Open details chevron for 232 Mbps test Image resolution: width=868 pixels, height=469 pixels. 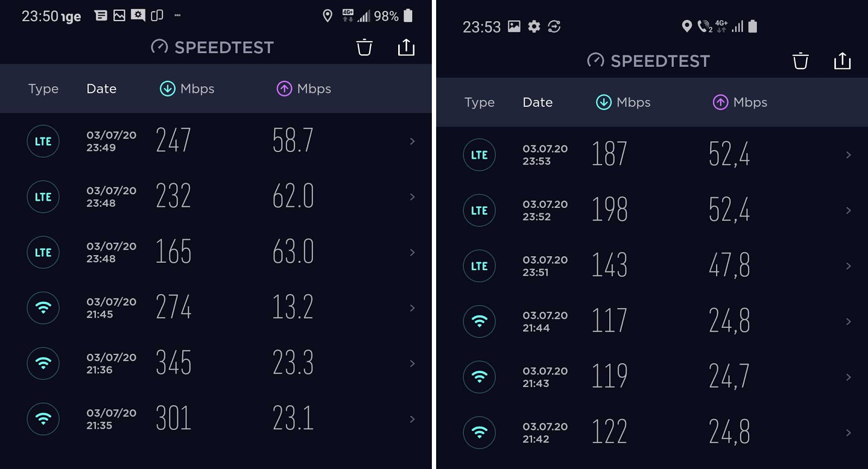tap(412, 197)
